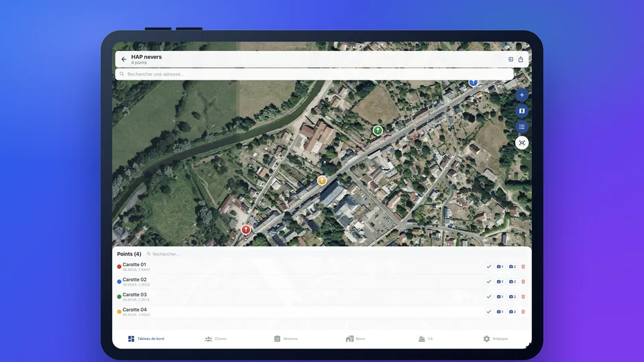The width and height of the screenshot is (644, 362).
Task: Select the yellow marker on the map
Action: point(322,180)
